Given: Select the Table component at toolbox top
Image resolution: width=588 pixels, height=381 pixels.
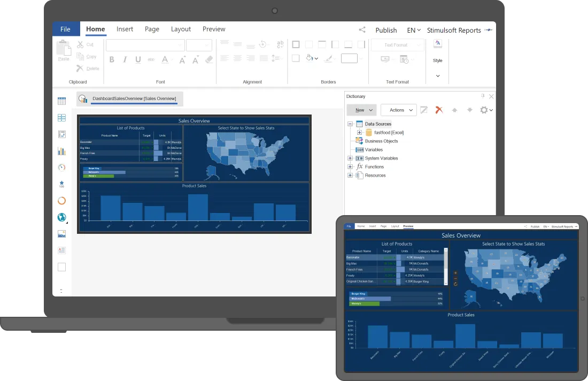Looking at the screenshot, I should point(62,101).
